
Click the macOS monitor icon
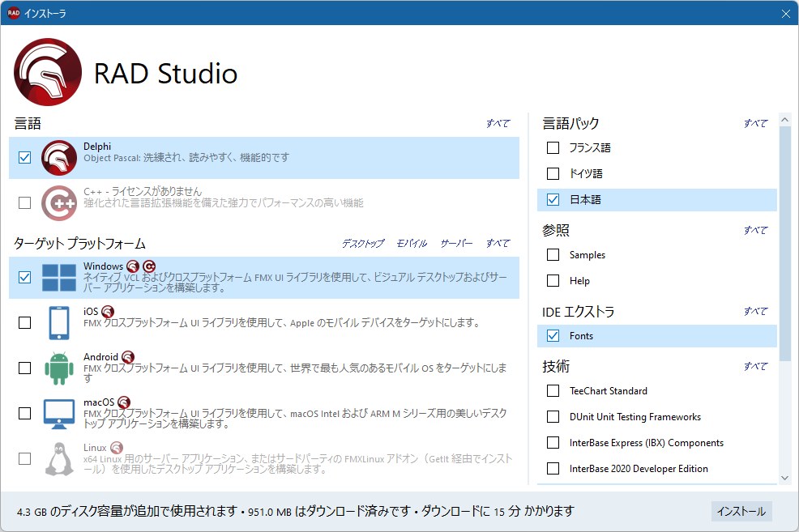(59, 412)
